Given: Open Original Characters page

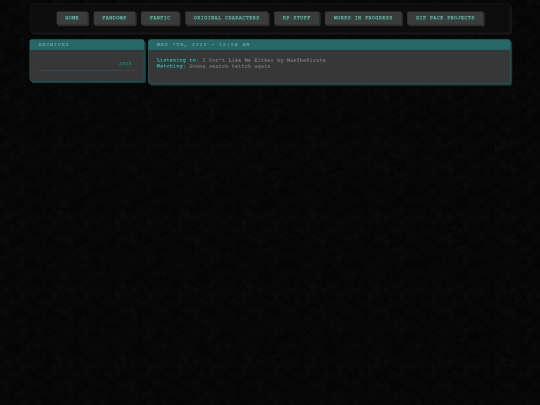Looking at the screenshot, I should click(x=227, y=18).
